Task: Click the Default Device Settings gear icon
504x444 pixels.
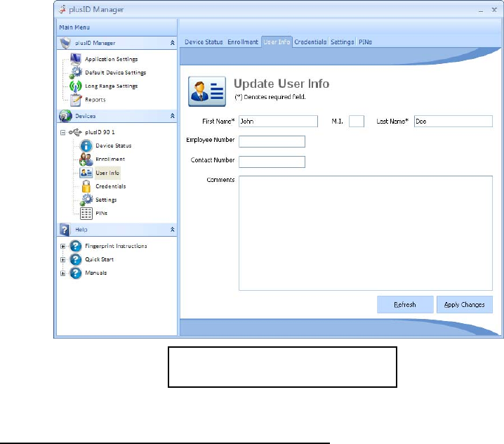Action: click(76, 72)
